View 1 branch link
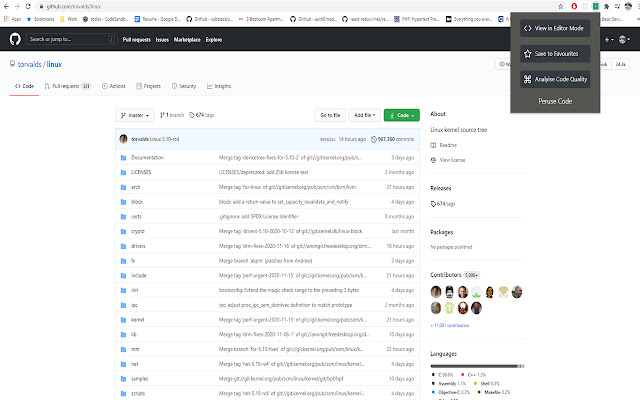The width and height of the screenshot is (640, 400). 172,115
